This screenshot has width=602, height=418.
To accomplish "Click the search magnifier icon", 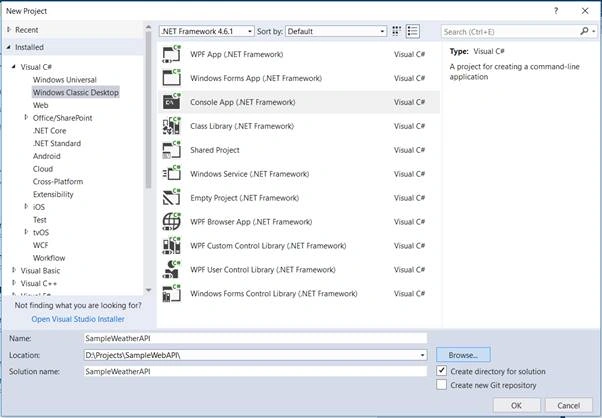I will pyautogui.click(x=584, y=31).
